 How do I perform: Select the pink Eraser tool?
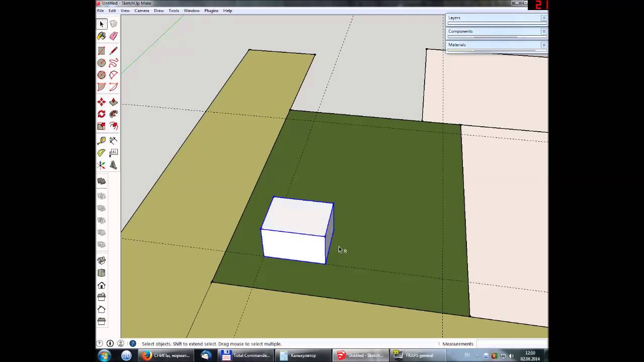[114, 36]
